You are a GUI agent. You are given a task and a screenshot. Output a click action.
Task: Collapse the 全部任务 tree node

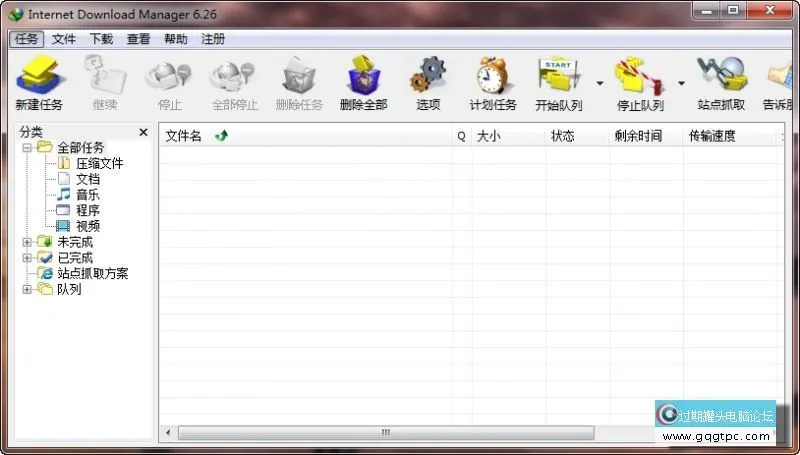[27, 148]
